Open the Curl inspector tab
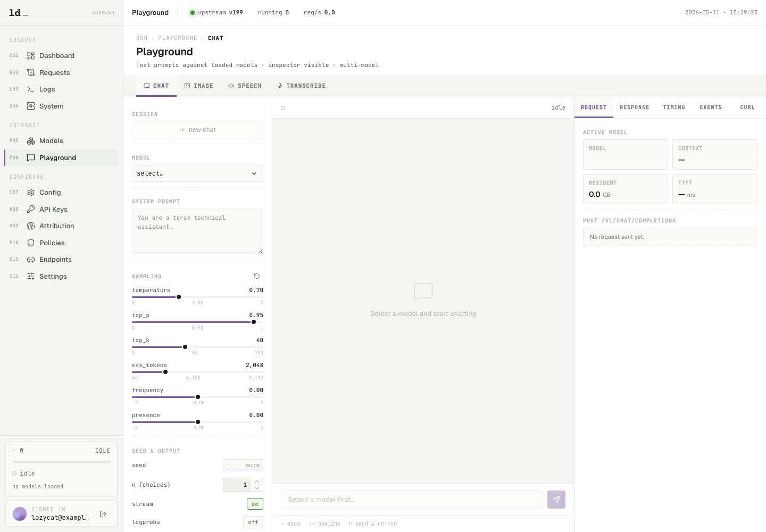 pyautogui.click(x=747, y=107)
